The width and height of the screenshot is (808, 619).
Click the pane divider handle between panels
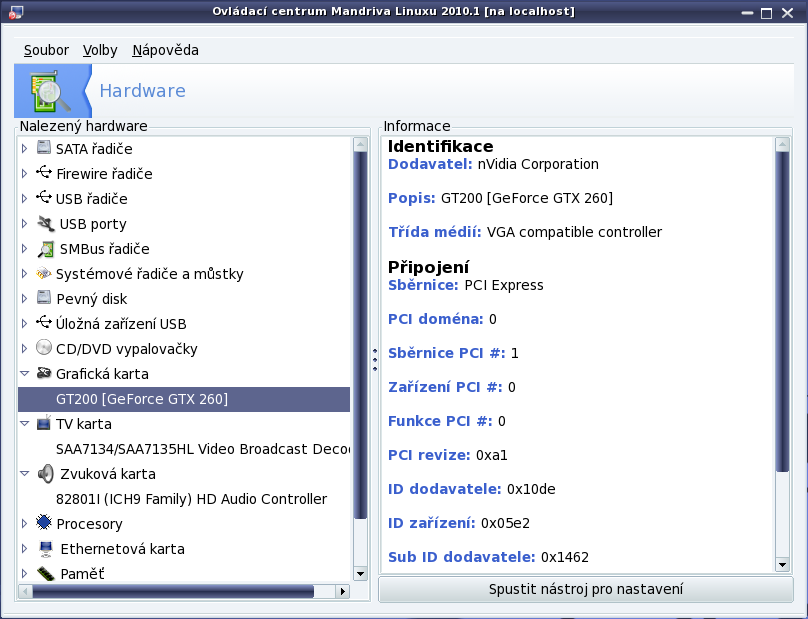point(374,358)
